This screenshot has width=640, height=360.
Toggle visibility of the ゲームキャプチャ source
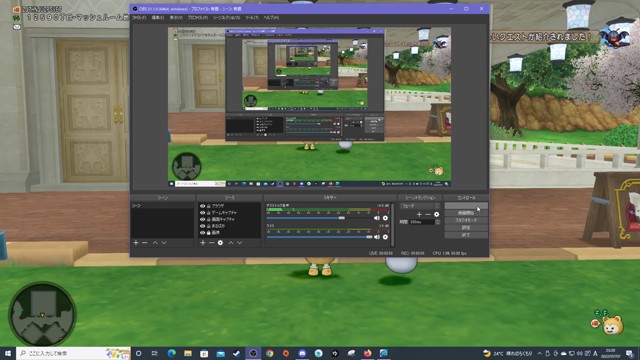point(202,213)
